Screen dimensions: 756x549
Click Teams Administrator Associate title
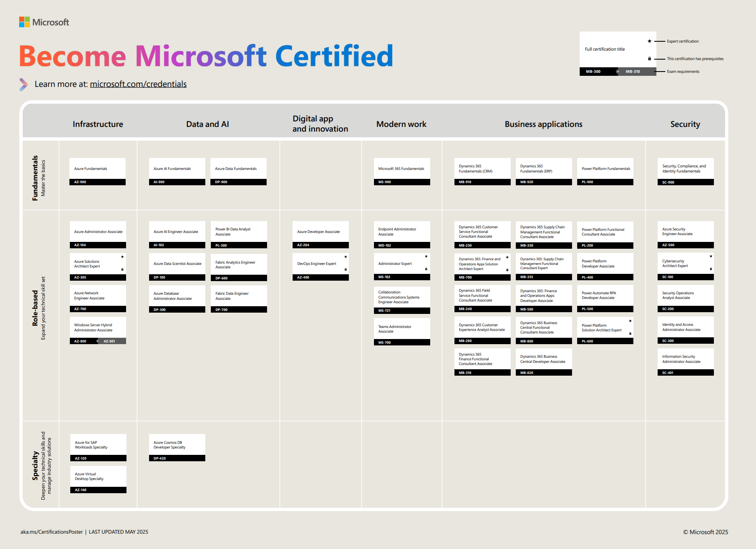tap(395, 329)
